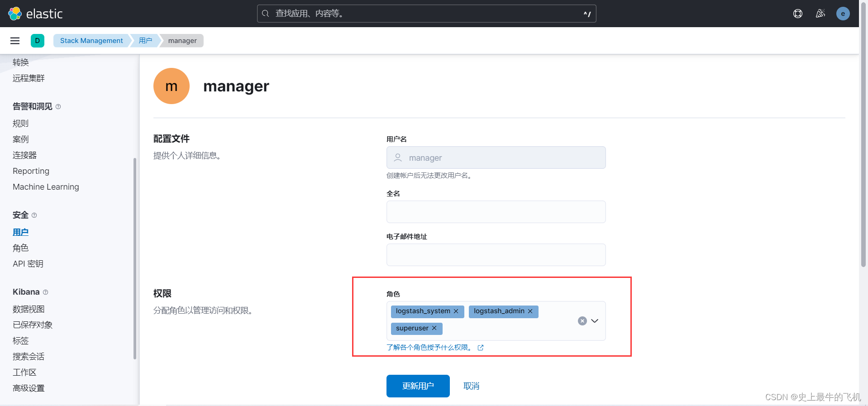The height and width of the screenshot is (406, 868).
Task: Open 角色 in sidebar
Action: (x=21, y=248)
